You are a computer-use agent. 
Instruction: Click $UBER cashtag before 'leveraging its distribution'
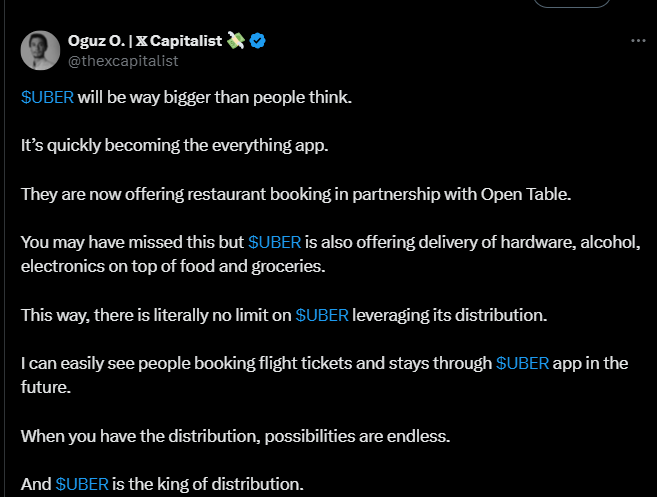tap(321, 315)
